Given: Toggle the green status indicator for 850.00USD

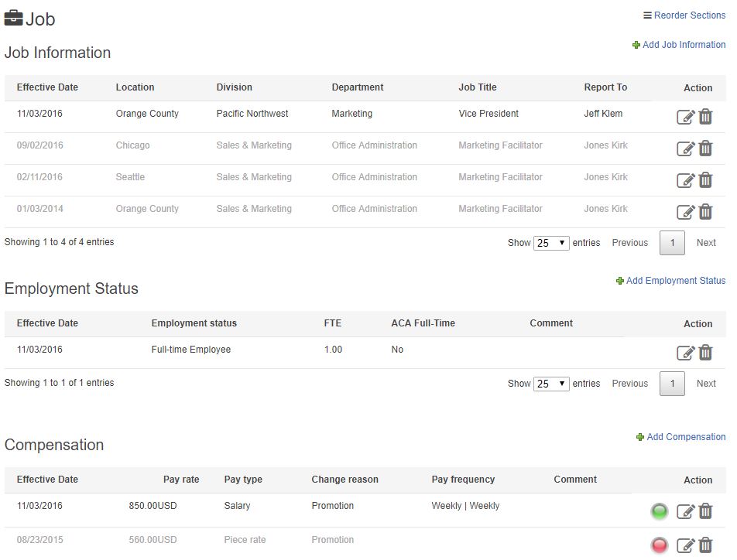Looking at the screenshot, I should (659, 511).
